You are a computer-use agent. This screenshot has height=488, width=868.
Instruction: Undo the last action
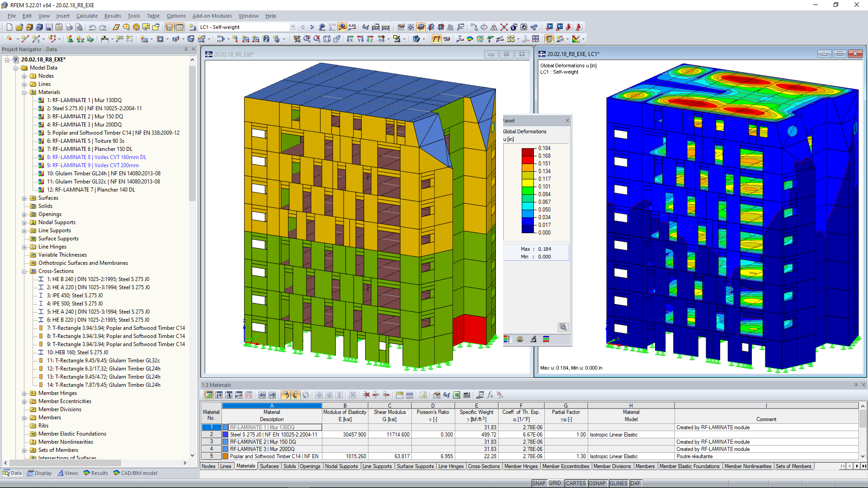pyautogui.click(x=93, y=27)
